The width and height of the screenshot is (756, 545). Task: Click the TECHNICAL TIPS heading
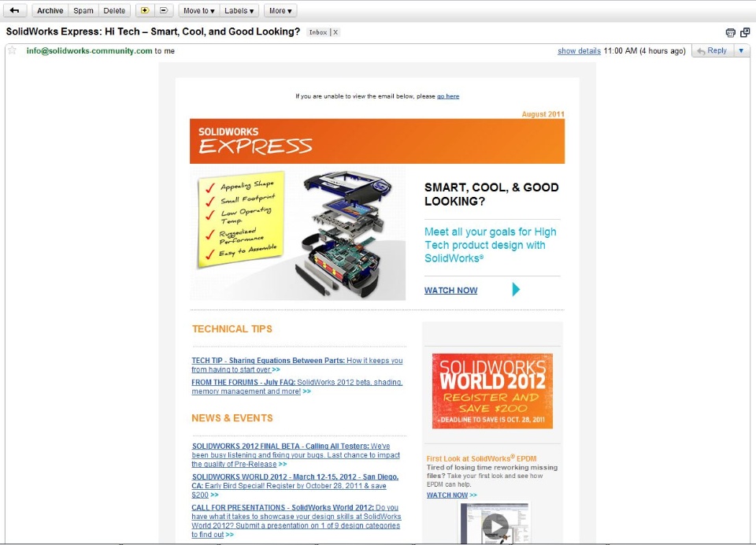232,329
